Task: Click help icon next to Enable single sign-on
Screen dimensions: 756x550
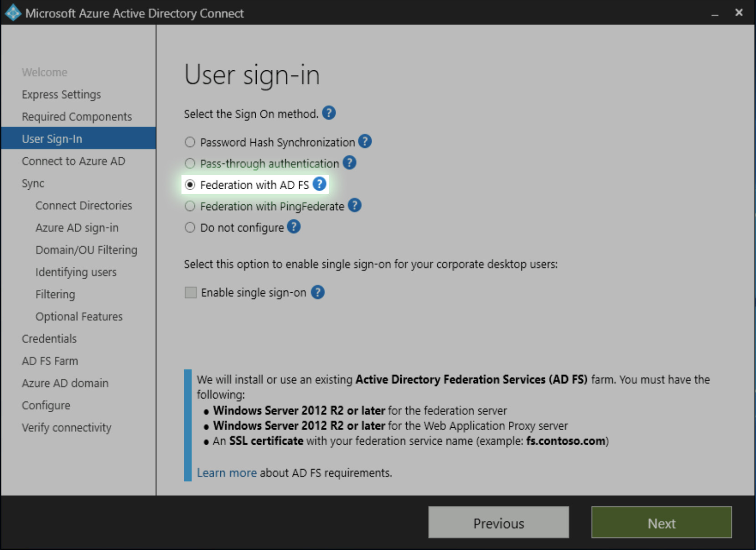Action: (318, 292)
